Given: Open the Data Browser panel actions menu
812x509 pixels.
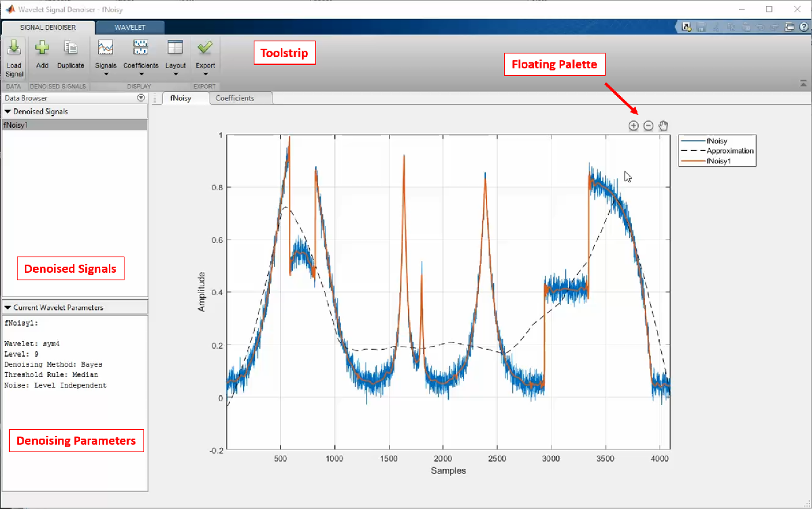Looking at the screenshot, I should [141, 98].
